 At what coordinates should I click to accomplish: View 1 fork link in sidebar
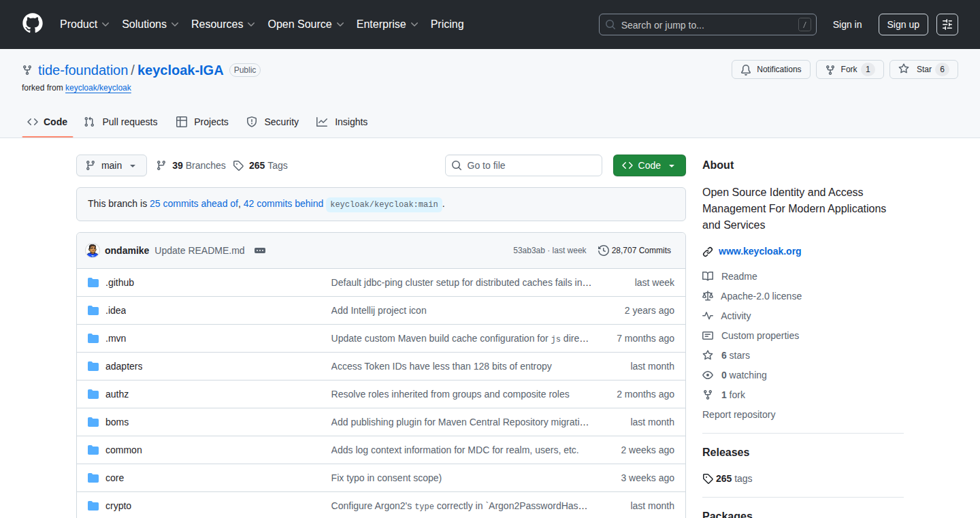724,395
